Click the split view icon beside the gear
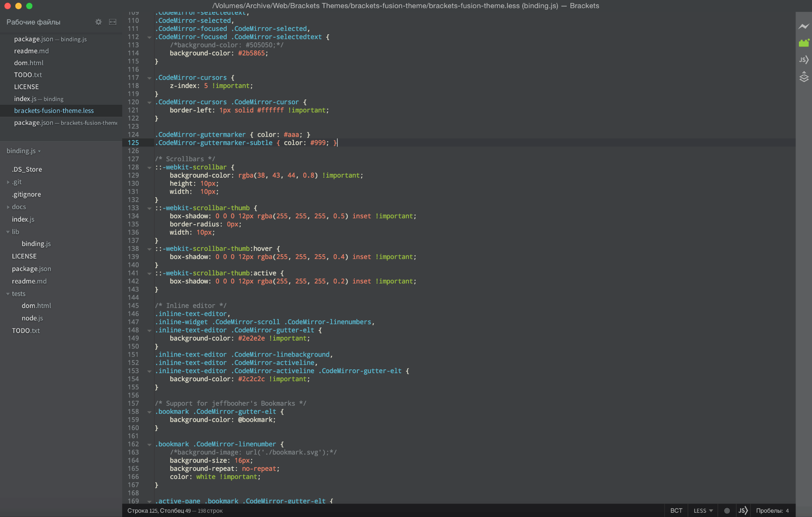 point(112,22)
